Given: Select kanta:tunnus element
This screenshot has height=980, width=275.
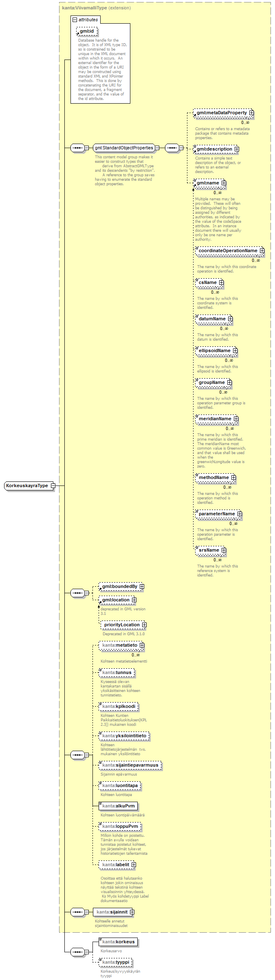Looking at the screenshot, I should tap(117, 672).
